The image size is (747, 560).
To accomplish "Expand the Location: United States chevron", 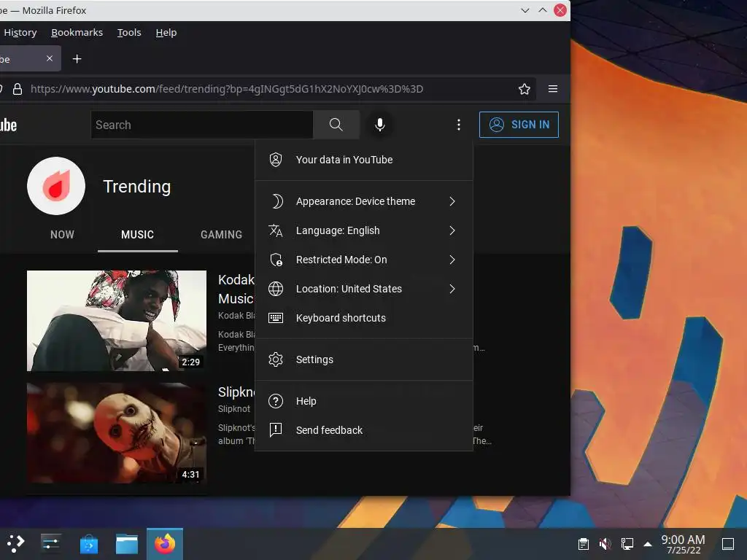I will 452,289.
